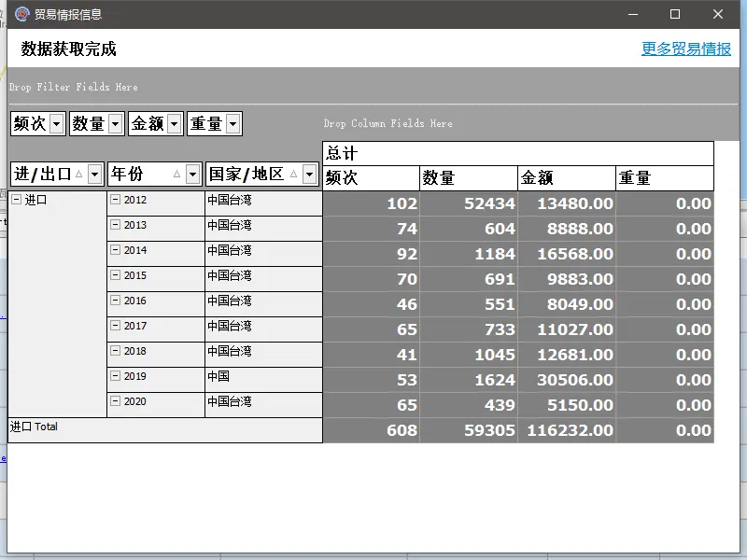747x560 pixels.
Task: Click the 国家/地区 row field header
Action: [x=262, y=175]
